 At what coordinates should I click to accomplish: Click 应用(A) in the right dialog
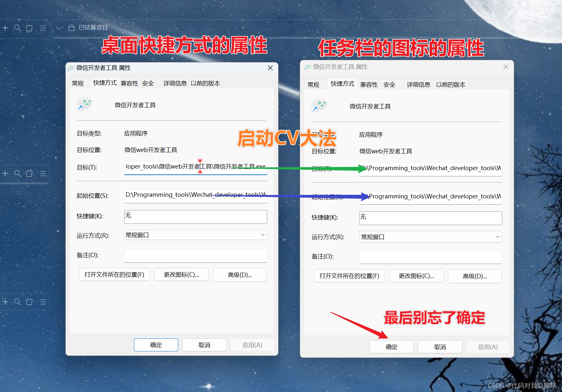tap(488, 347)
